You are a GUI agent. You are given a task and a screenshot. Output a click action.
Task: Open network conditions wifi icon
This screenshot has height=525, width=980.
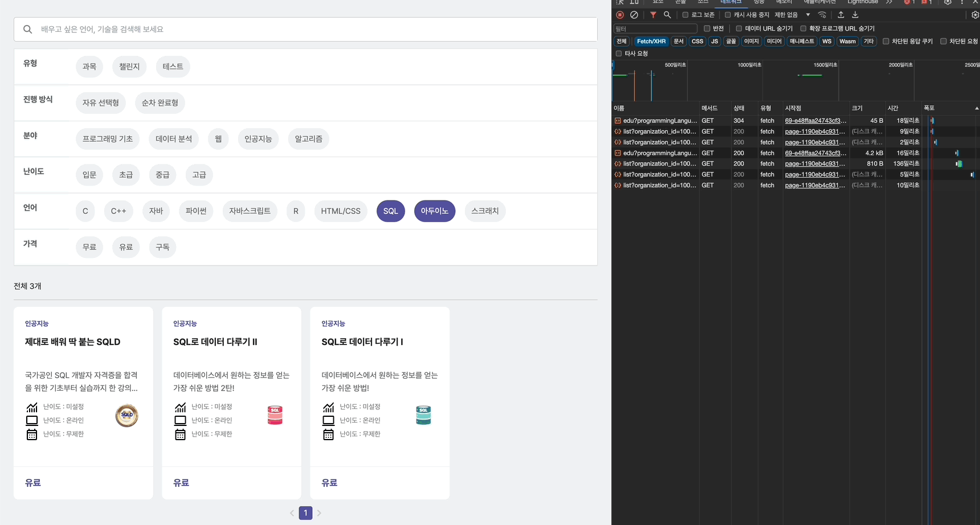(x=822, y=15)
